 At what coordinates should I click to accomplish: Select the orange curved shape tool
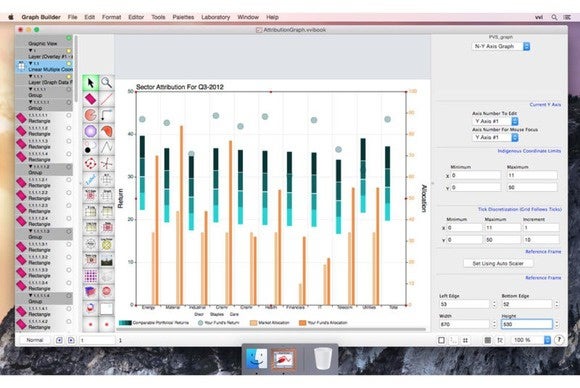tap(107, 131)
